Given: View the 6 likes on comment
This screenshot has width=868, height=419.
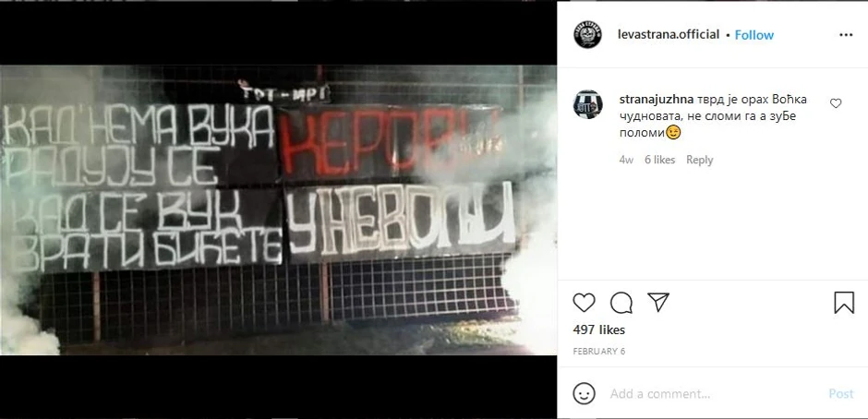Looking at the screenshot, I should [660, 160].
